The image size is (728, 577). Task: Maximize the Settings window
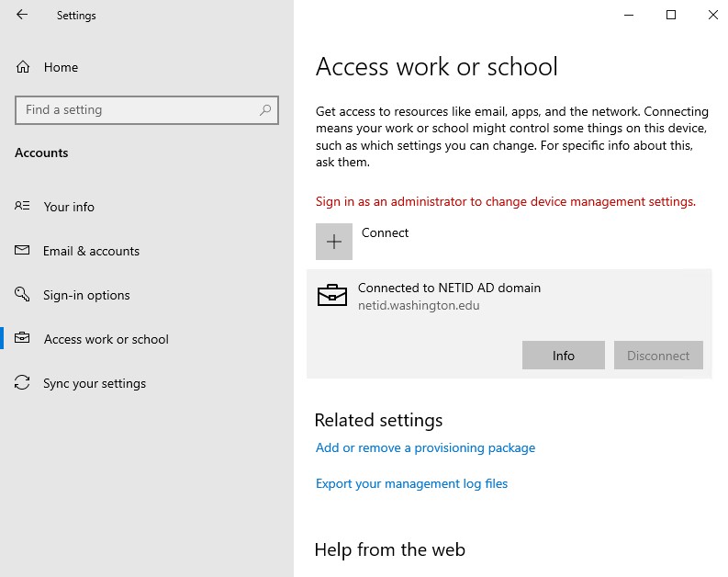pos(671,15)
